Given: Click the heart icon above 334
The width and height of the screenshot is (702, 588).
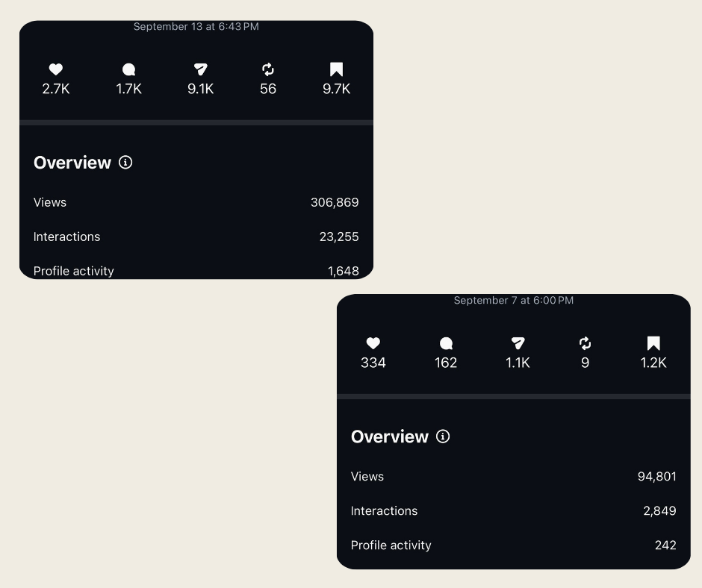Looking at the screenshot, I should pos(373,343).
